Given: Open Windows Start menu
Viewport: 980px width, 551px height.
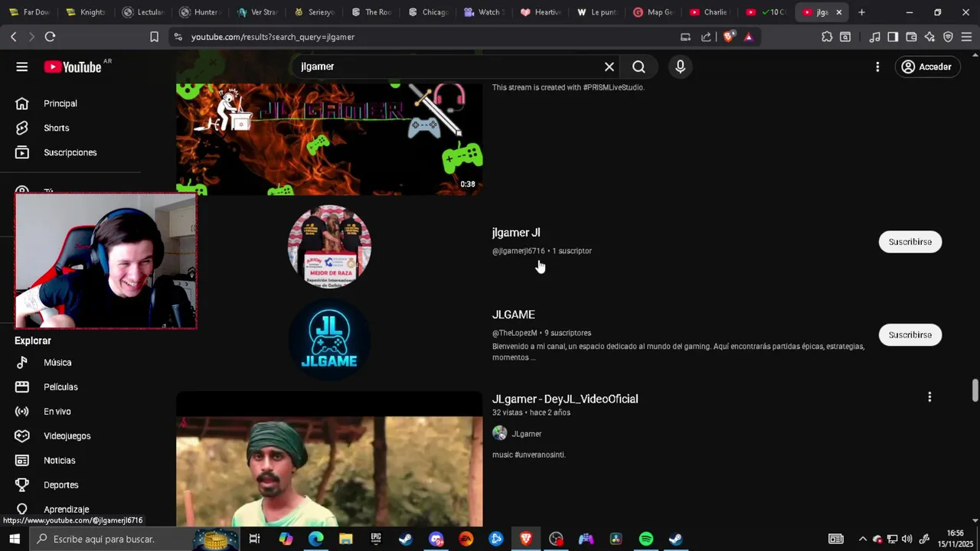Looking at the screenshot, I should pos(15,539).
